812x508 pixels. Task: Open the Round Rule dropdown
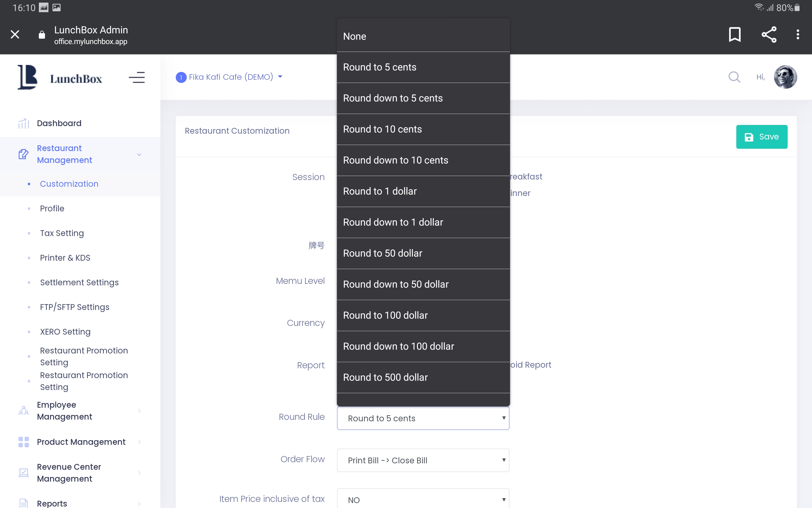point(423,418)
